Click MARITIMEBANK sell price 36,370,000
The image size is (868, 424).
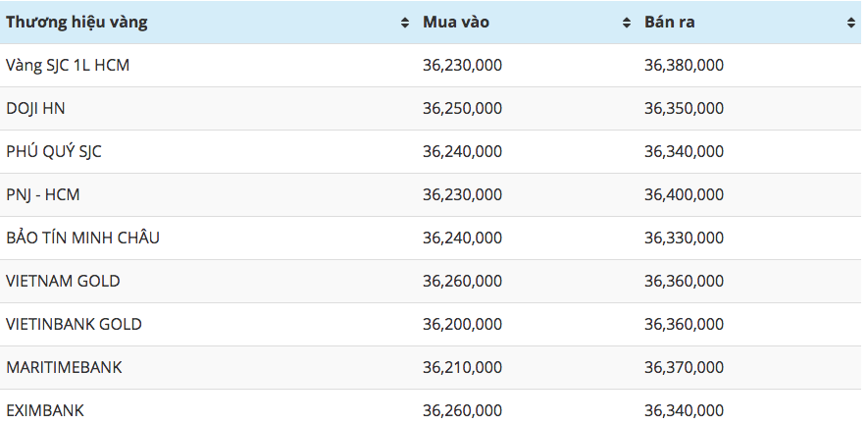tap(684, 368)
